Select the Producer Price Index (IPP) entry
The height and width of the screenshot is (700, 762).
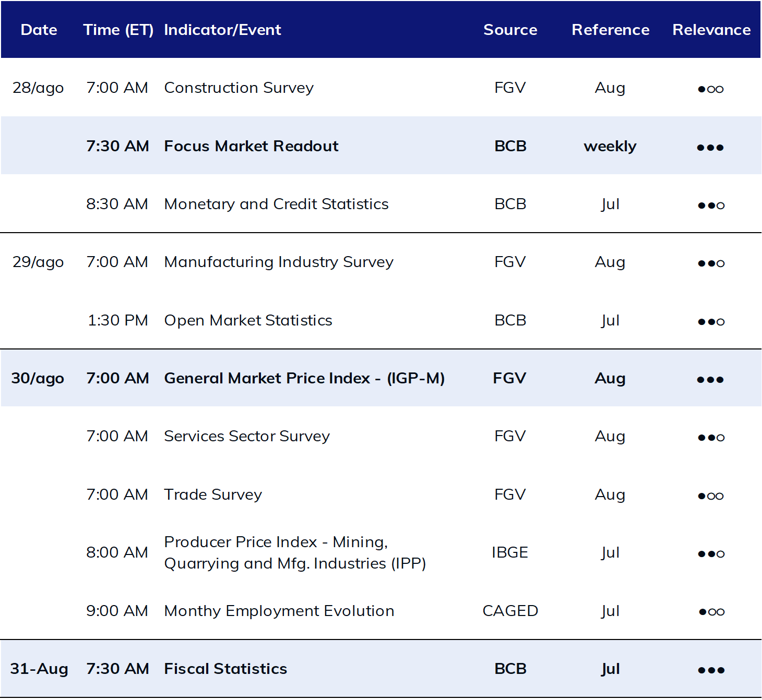295,553
